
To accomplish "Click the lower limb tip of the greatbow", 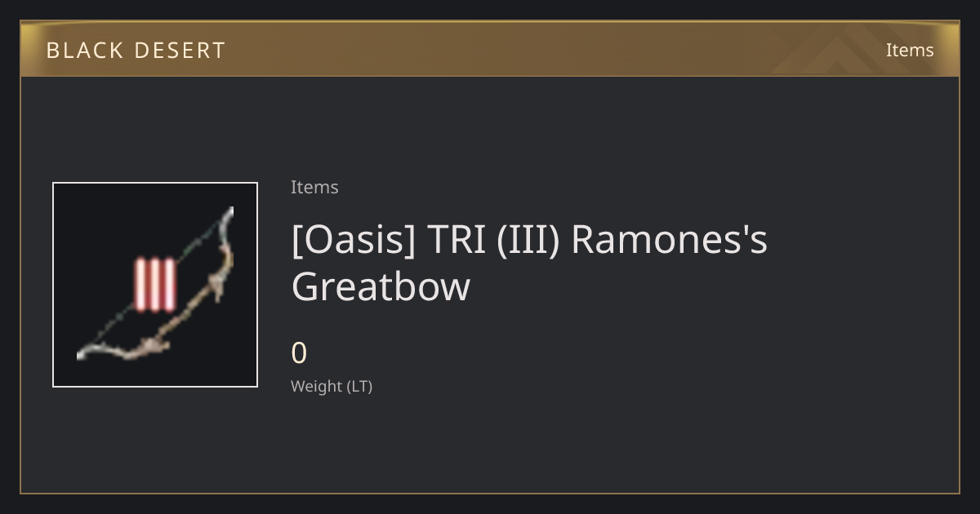I will pyautogui.click(x=85, y=352).
